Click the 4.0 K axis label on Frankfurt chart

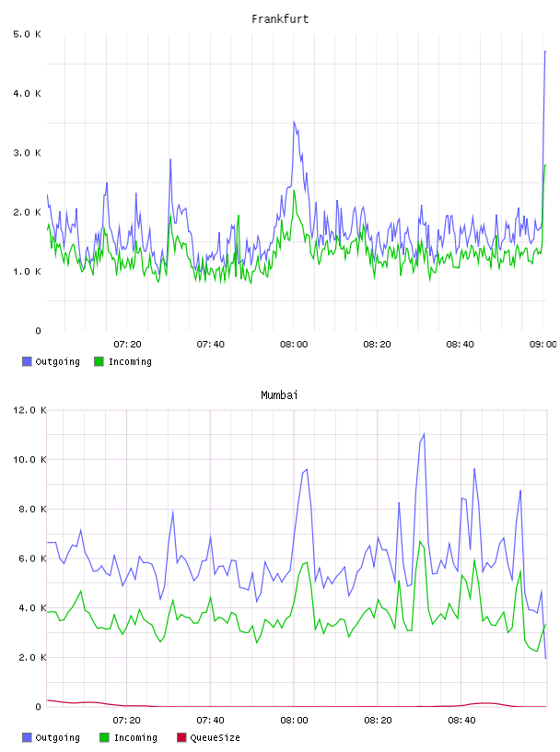pyautogui.click(x=27, y=93)
